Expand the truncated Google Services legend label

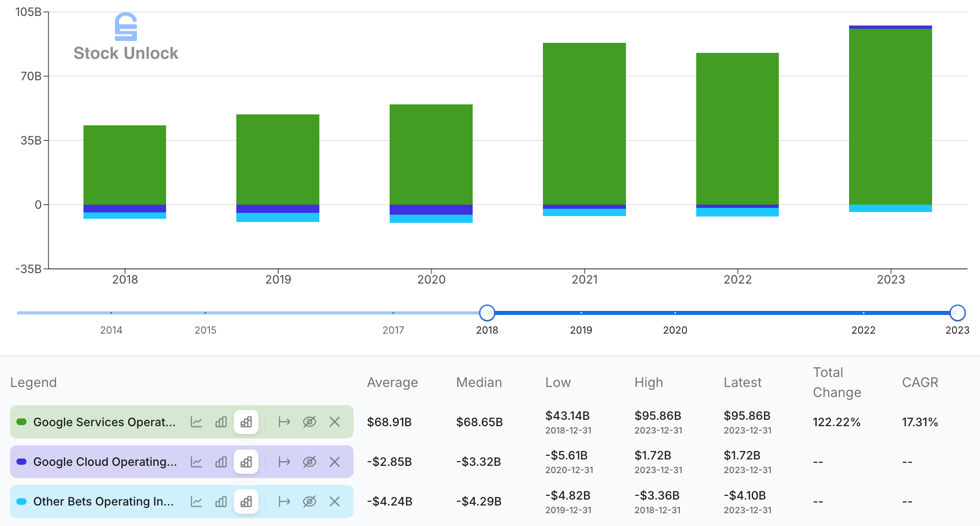click(104, 422)
